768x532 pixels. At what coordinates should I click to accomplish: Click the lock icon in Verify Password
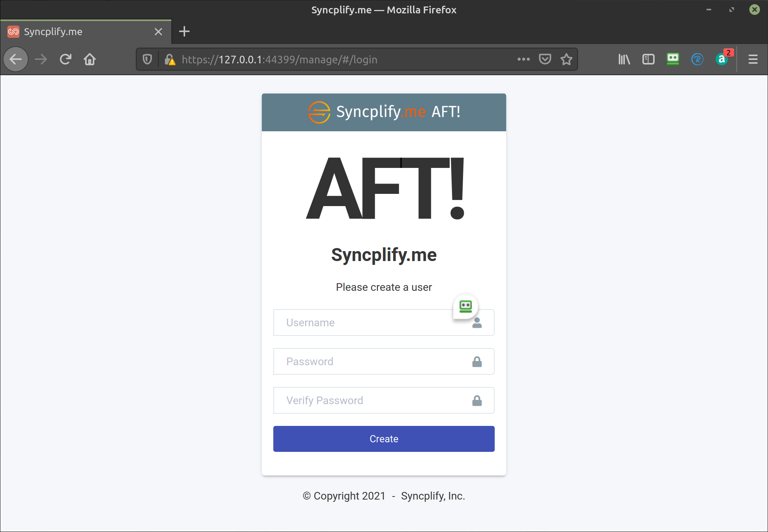tap(477, 401)
